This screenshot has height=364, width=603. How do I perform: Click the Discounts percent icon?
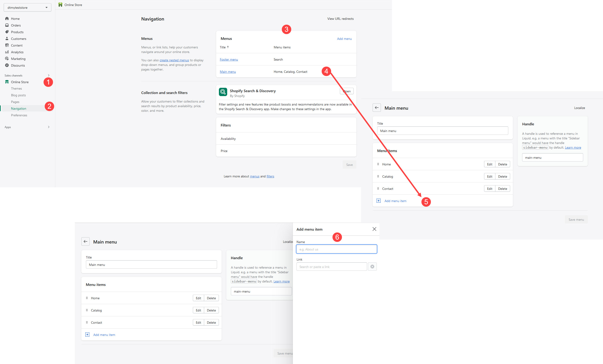[x=7, y=65]
